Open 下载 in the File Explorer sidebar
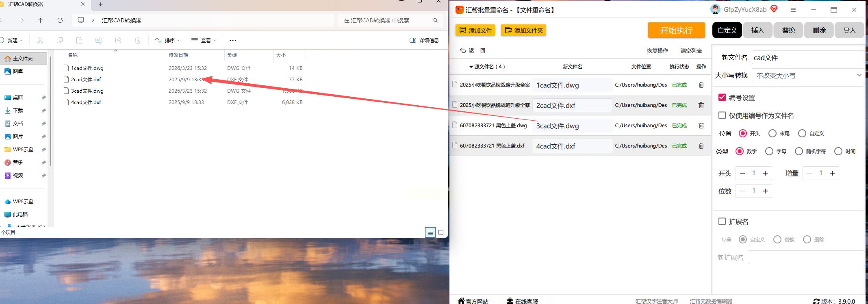The height and width of the screenshot is (304, 868). (18, 111)
